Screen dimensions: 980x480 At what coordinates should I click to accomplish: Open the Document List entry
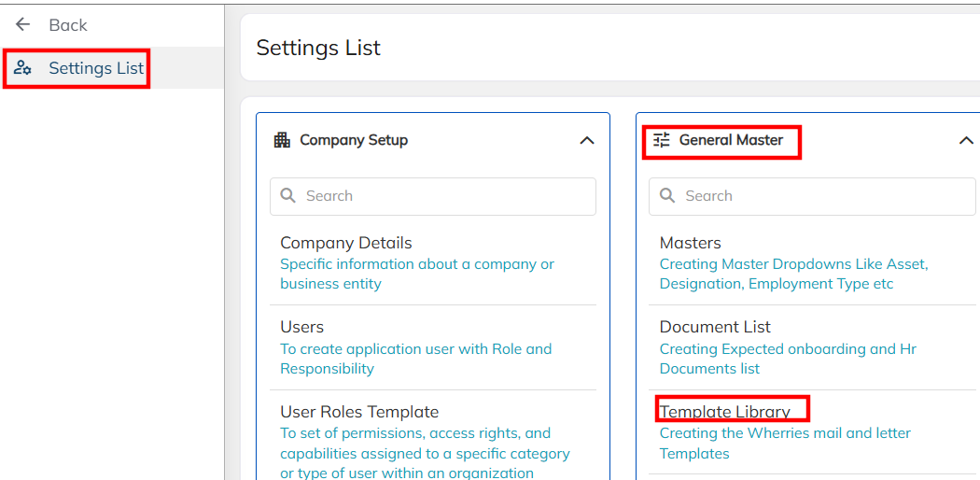[x=715, y=327]
